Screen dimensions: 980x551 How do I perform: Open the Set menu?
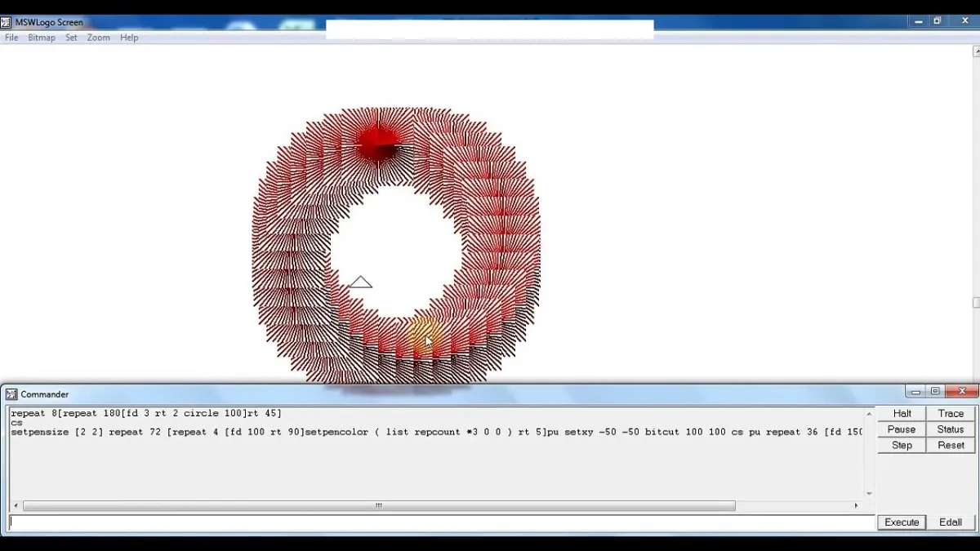tap(71, 38)
